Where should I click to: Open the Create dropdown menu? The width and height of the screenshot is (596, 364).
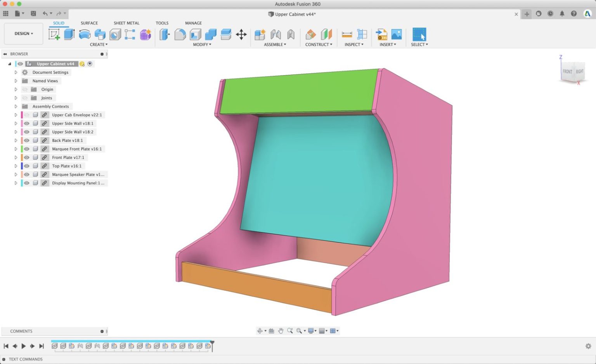pos(98,45)
